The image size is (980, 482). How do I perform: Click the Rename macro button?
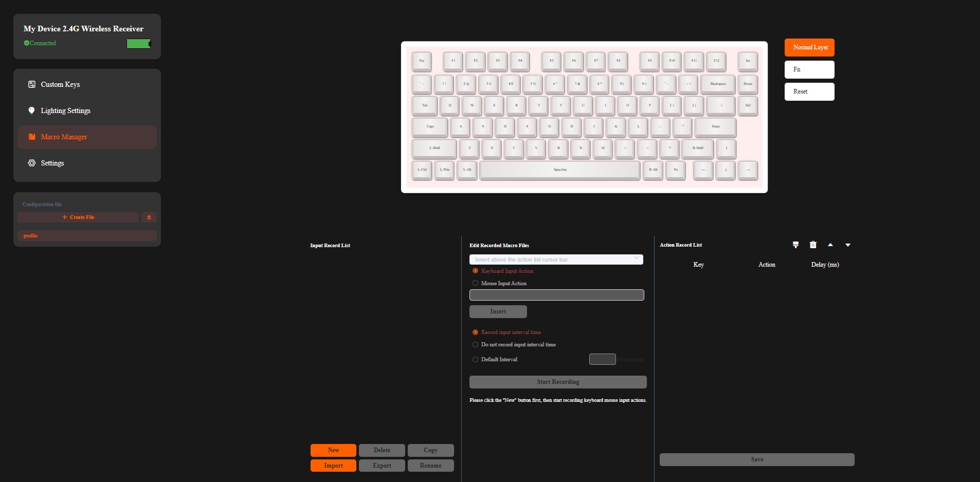[x=431, y=466]
